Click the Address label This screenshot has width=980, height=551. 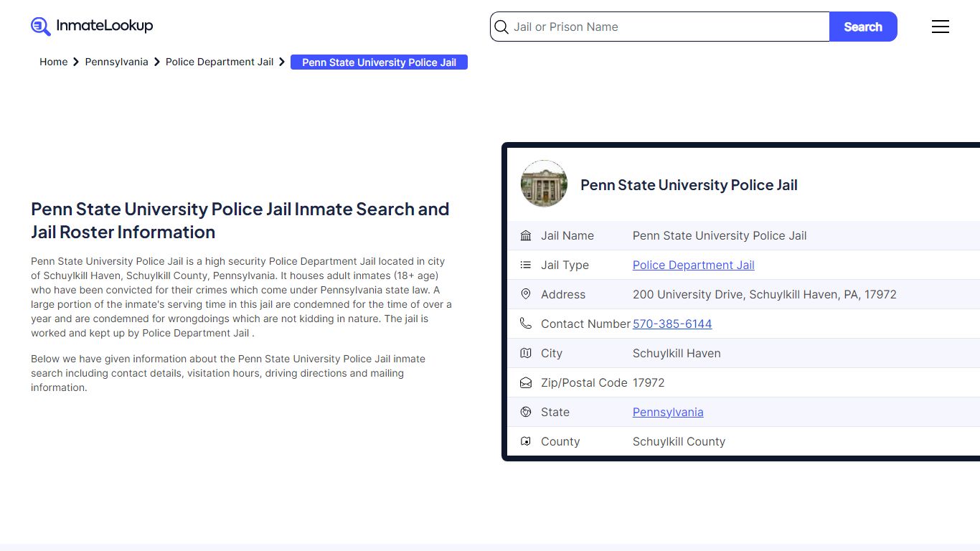(x=563, y=294)
